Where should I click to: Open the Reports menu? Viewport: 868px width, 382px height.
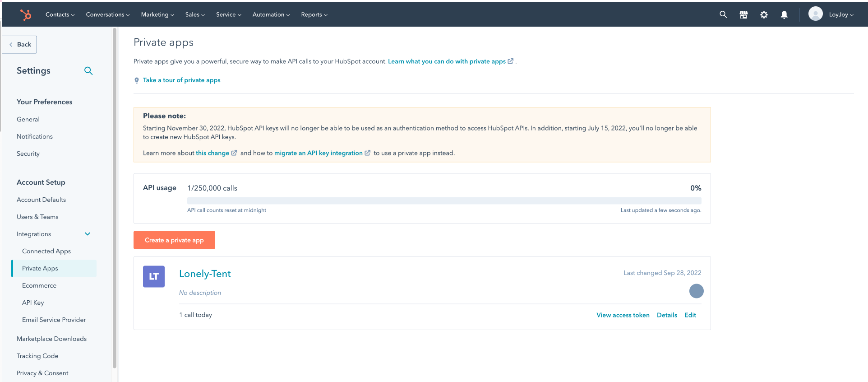point(314,14)
